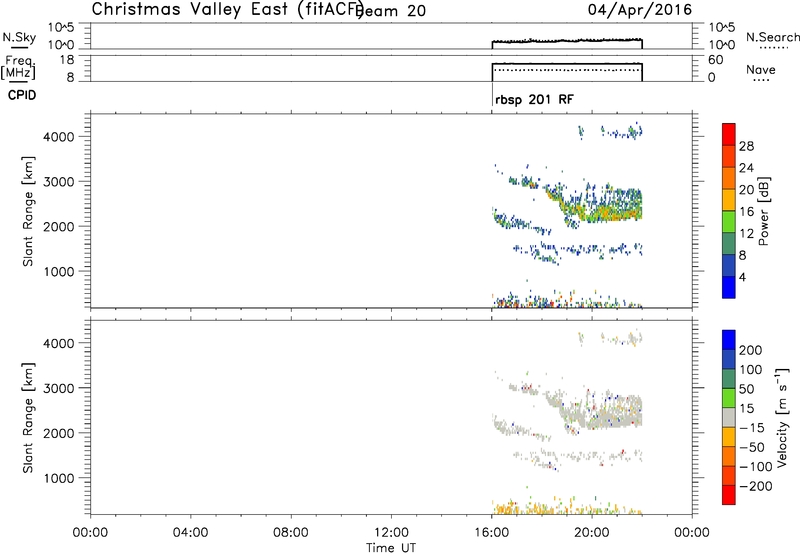Image resolution: width=800 pixels, height=554 pixels.
Task: Click the '24' power colorbar label
Action: point(746,168)
